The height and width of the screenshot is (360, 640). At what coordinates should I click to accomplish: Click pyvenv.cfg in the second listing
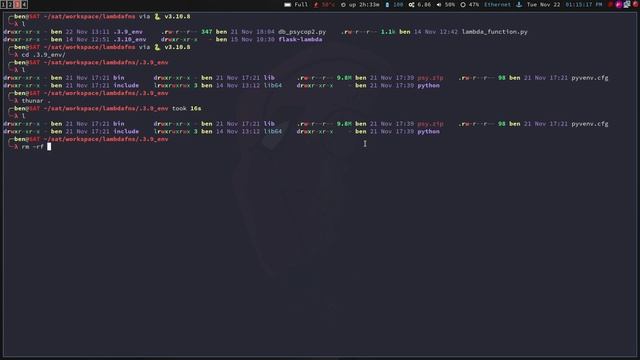coord(590,124)
